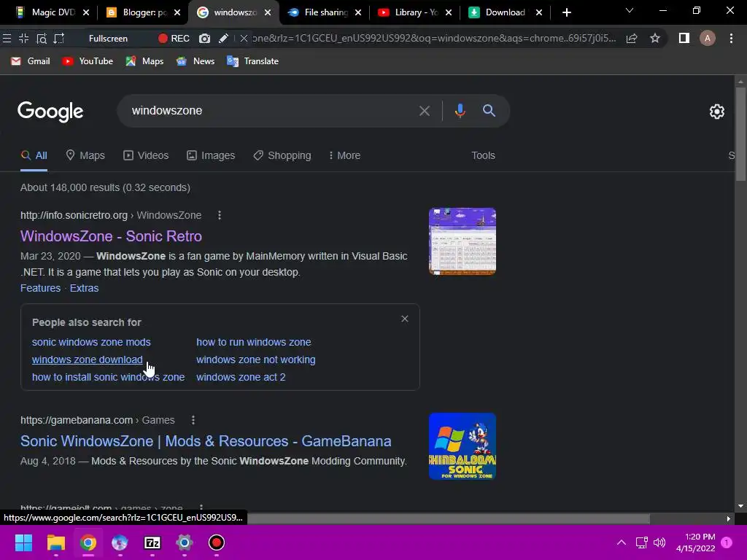Search windows zone download
Image resolution: width=747 pixels, height=560 pixels.
(x=88, y=359)
